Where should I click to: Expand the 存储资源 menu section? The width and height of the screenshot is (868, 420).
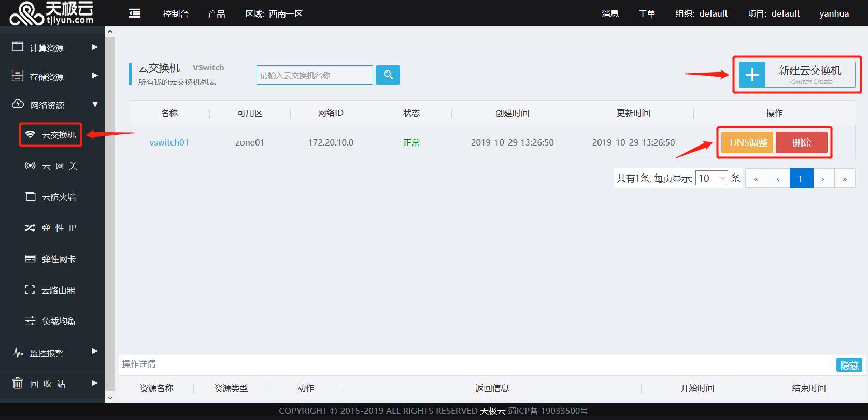pyautogui.click(x=52, y=77)
